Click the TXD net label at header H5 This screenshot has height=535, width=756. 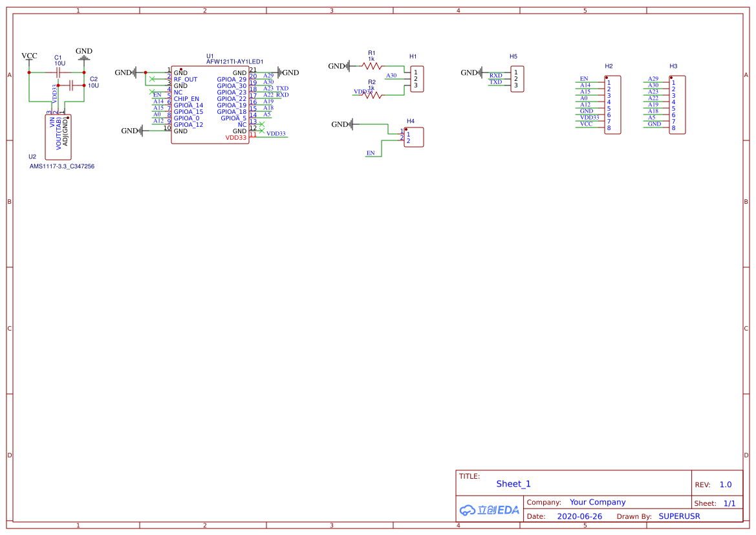(x=495, y=82)
